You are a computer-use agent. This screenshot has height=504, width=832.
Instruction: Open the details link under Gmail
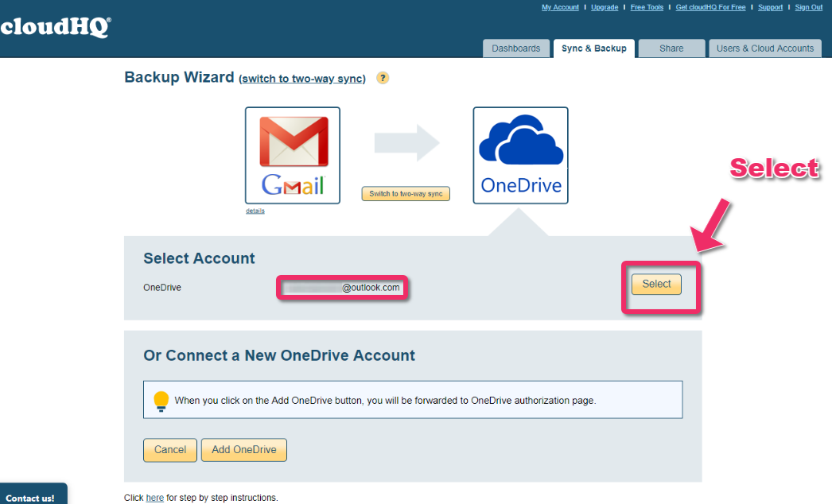[255, 211]
